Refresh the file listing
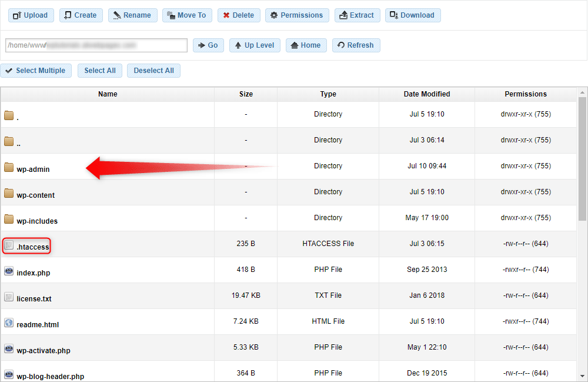Image resolution: width=588 pixels, height=382 pixels. coord(356,45)
